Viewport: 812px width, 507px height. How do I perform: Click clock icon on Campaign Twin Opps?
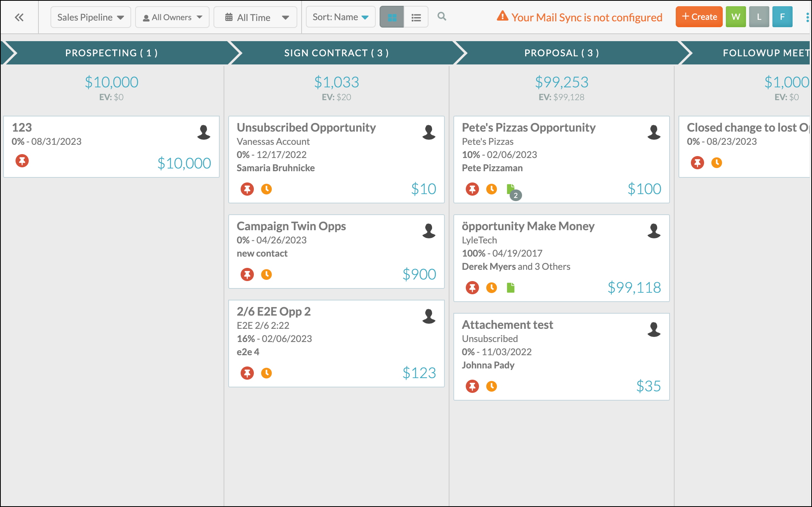click(x=266, y=274)
